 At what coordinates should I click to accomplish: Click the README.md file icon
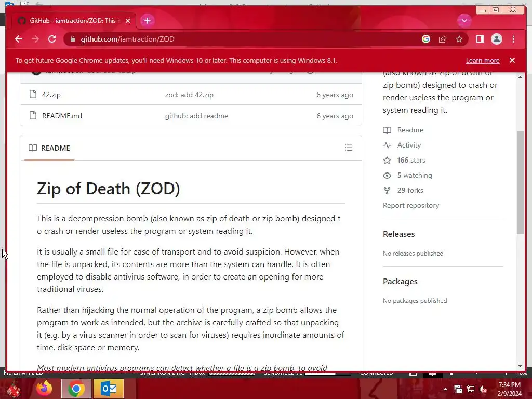pyautogui.click(x=33, y=115)
